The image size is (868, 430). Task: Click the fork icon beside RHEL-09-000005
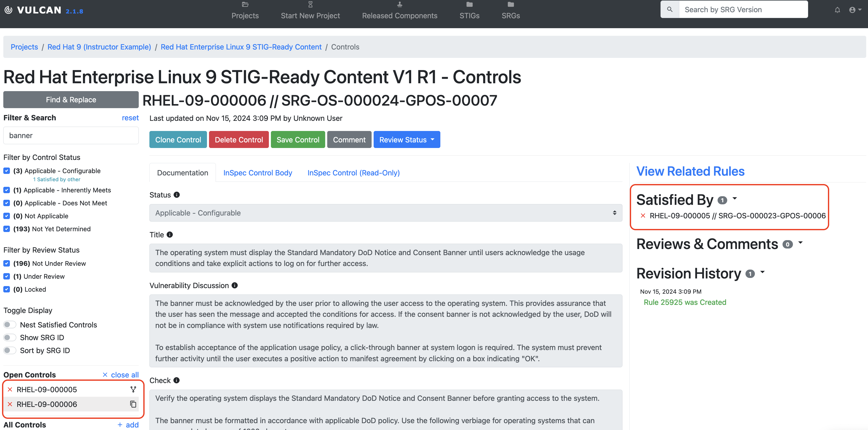coord(133,390)
